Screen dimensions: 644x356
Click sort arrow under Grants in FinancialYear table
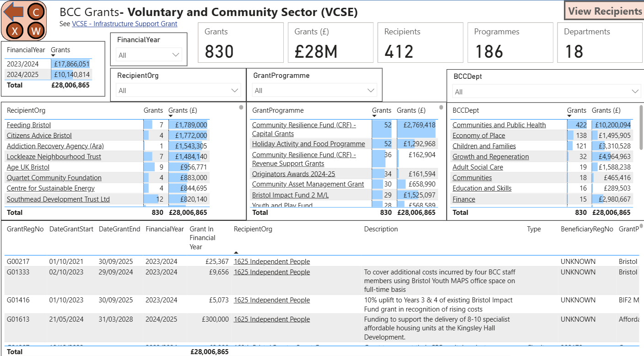tap(53, 56)
